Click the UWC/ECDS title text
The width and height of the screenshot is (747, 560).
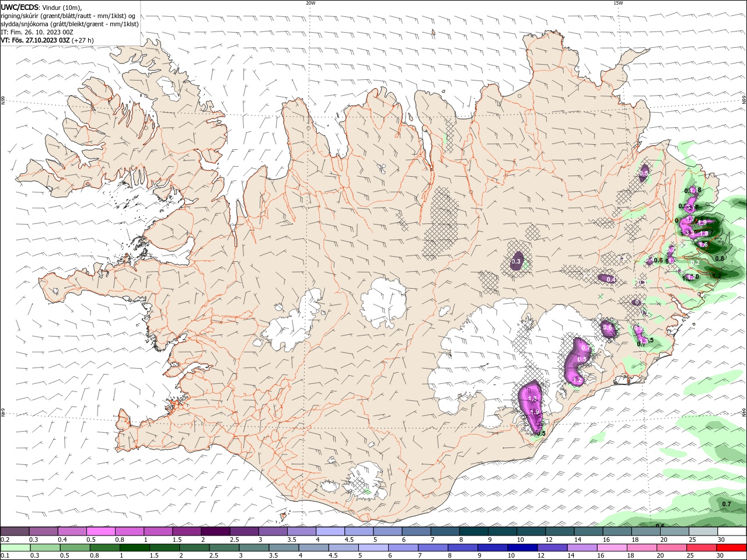point(20,7)
